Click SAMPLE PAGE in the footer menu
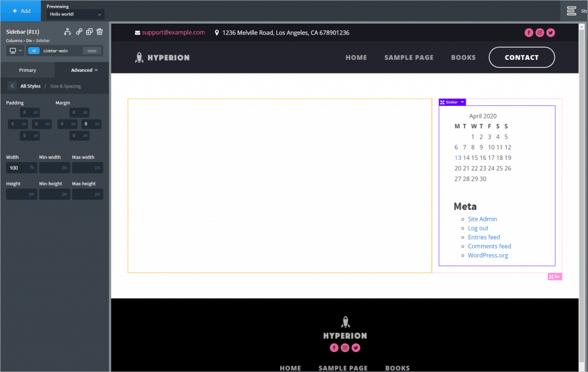The height and width of the screenshot is (372, 588). [x=343, y=368]
